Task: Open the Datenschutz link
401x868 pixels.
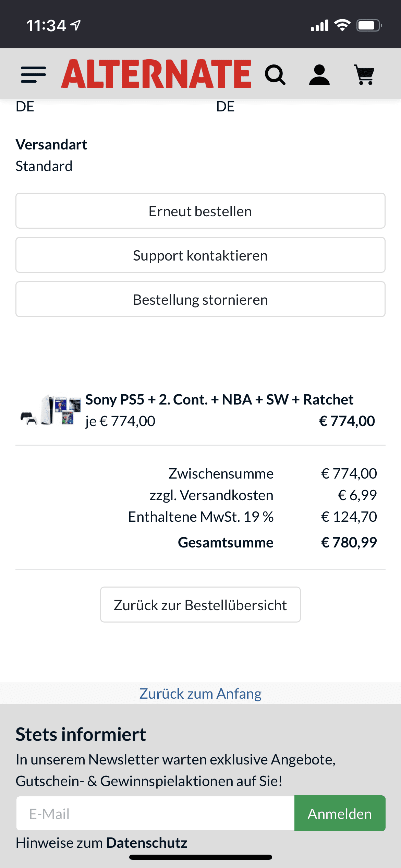Action: click(147, 843)
